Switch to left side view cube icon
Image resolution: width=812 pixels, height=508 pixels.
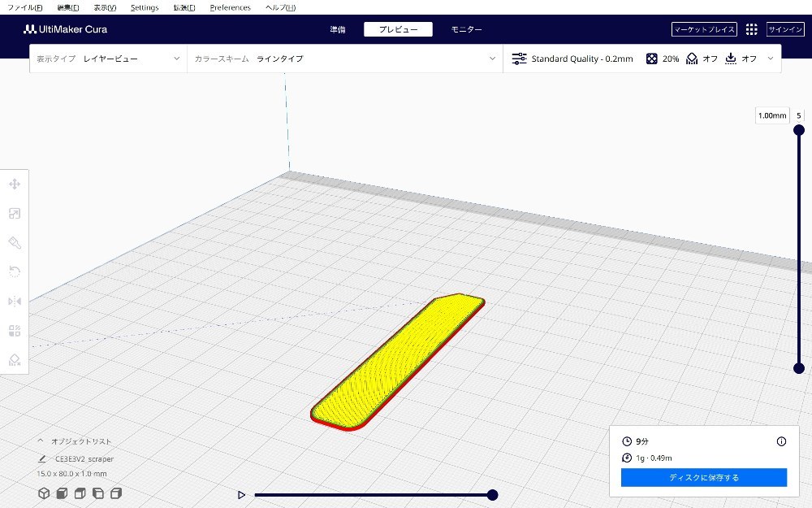click(x=98, y=493)
